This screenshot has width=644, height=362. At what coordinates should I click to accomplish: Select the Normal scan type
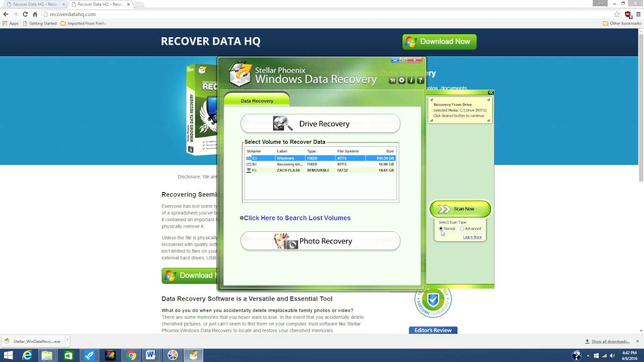coord(447,229)
